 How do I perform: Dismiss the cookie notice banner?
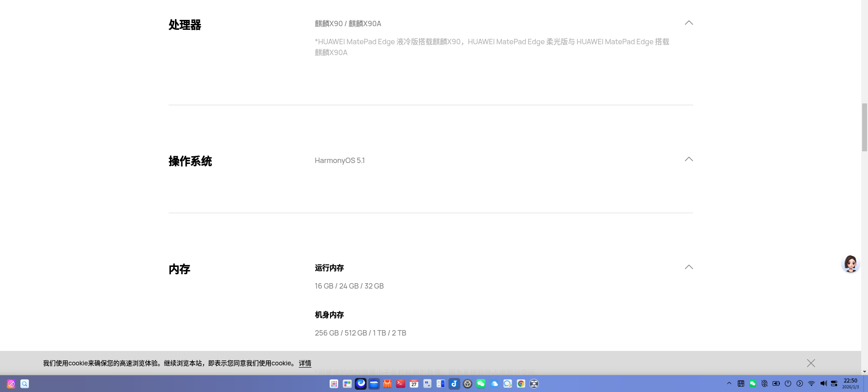pyautogui.click(x=811, y=363)
